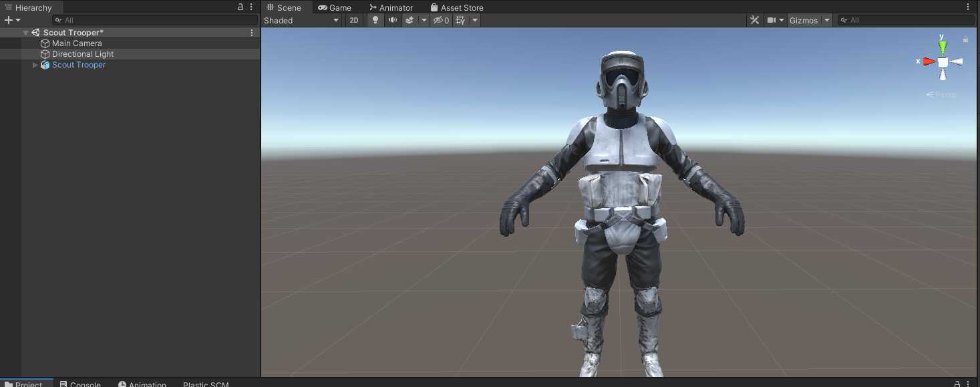Select Directional Light in the Hierarchy
The width and height of the screenshot is (980, 387).
coord(83,53)
